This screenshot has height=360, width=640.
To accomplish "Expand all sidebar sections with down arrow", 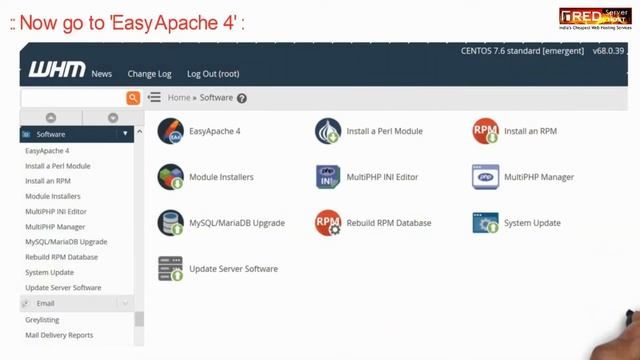I will point(113,118).
